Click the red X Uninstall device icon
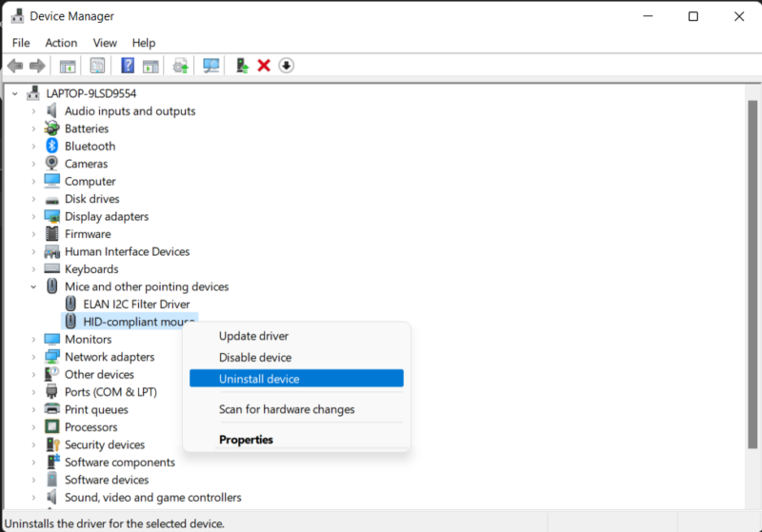 point(264,66)
